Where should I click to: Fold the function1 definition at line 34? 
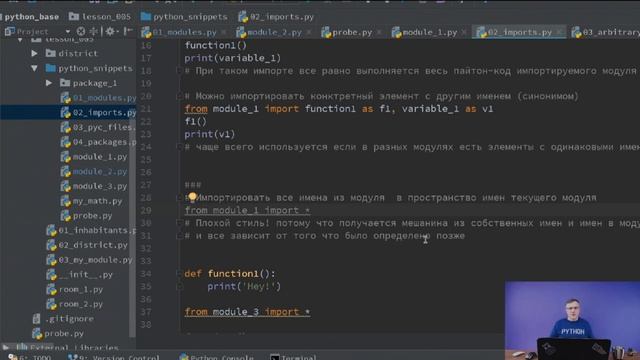(x=179, y=273)
